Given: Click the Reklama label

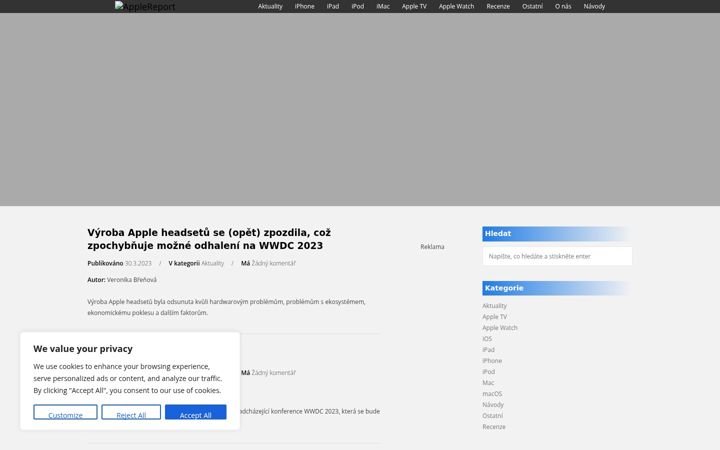Looking at the screenshot, I should coord(432,247).
